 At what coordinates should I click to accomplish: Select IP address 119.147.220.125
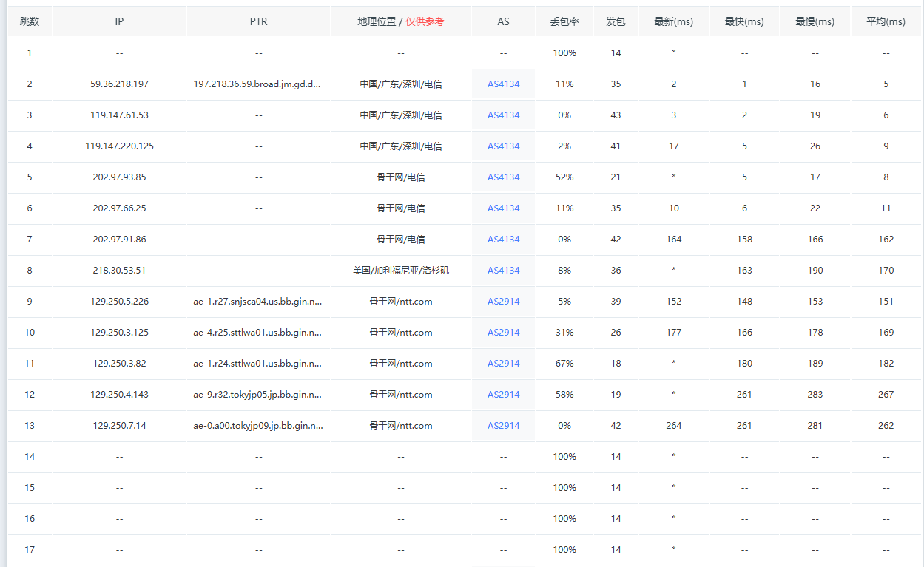tap(119, 146)
